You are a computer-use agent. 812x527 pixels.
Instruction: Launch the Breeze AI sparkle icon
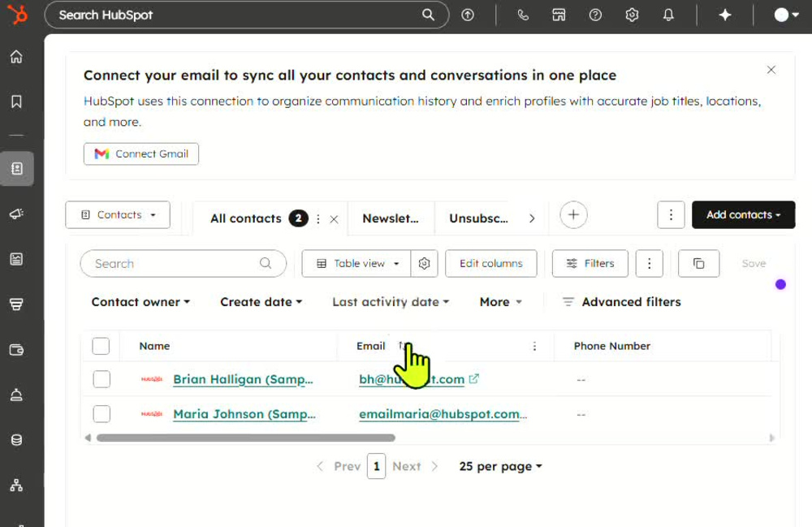pos(725,15)
